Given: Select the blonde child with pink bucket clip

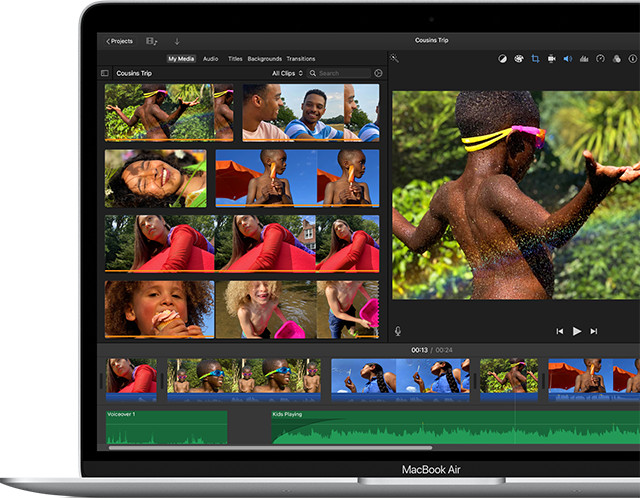Looking at the screenshot, I should (297, 309).
